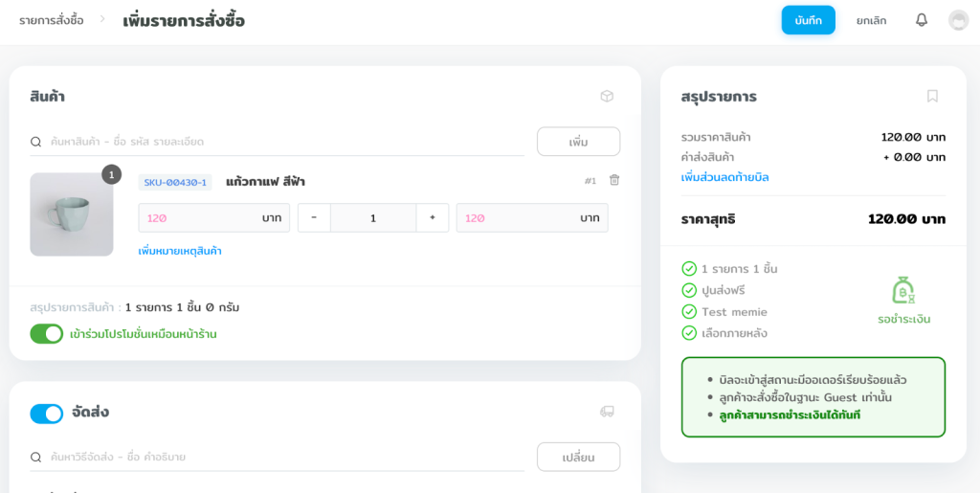Decrease product quantity with minus button

coord(314,218)
